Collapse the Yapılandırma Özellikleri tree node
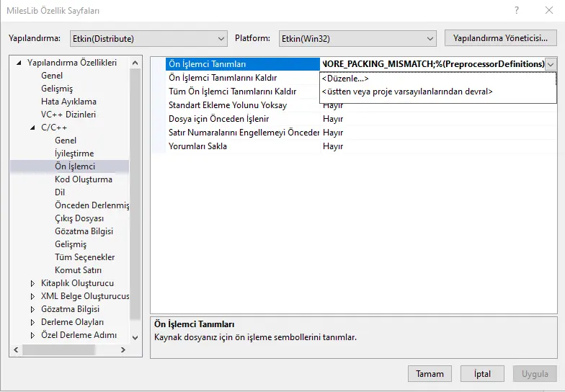 19,63
